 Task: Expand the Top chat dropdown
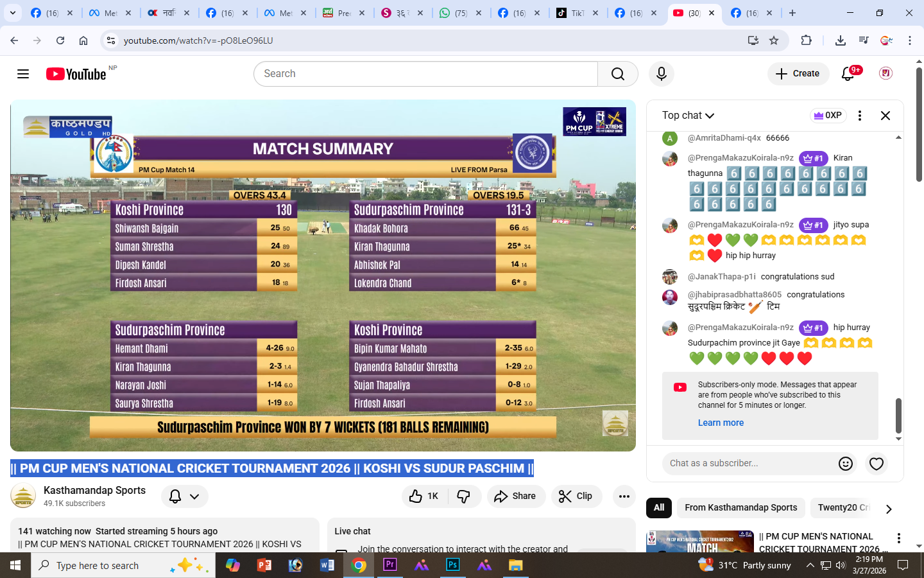click(x=688, y=116)
